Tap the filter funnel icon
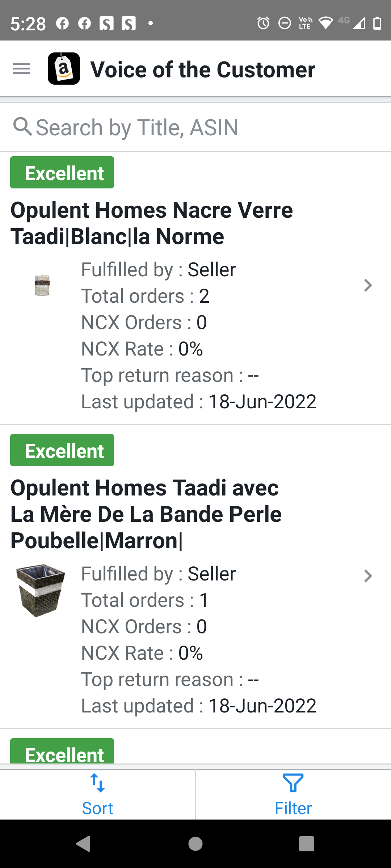Viewport: 391px width, 868px height. pyautogui.click(x=293, y=783)
